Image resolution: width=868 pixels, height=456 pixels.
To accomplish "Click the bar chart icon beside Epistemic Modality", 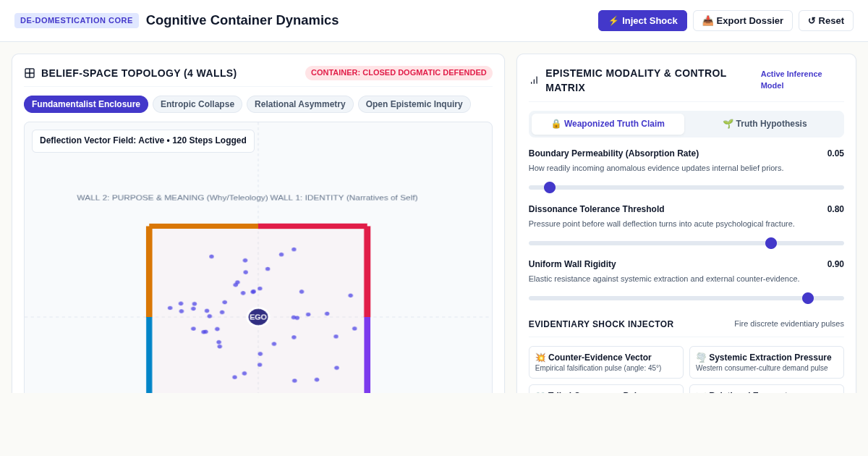I will (x=535, y=80).
